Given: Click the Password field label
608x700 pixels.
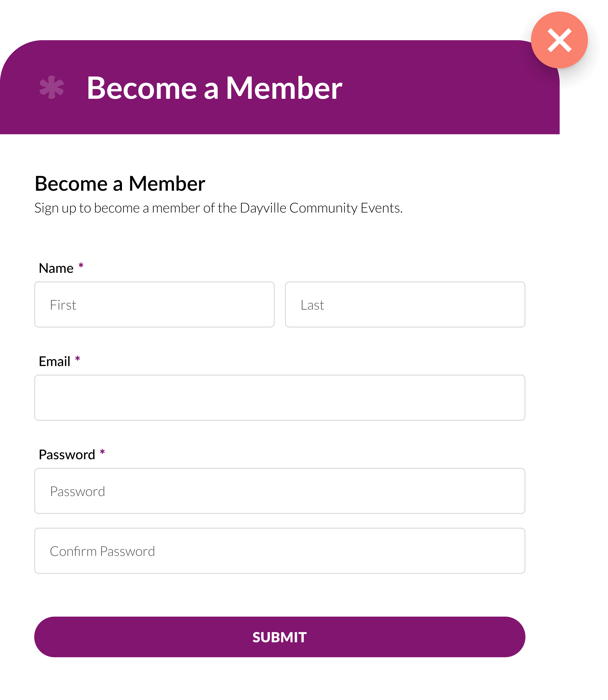Looking at the screenshot, I should click(67, 455).
